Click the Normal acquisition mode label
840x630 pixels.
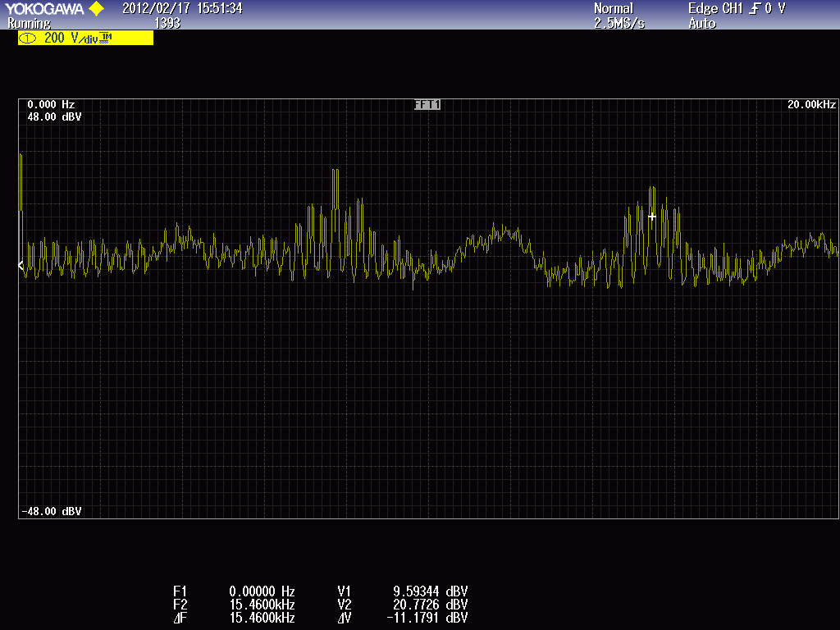click(614, 8)
